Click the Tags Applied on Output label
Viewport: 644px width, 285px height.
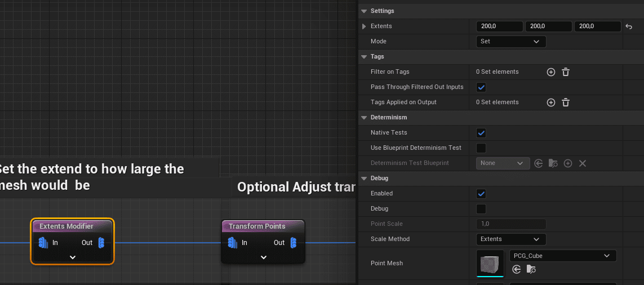(x=403, y=103)
